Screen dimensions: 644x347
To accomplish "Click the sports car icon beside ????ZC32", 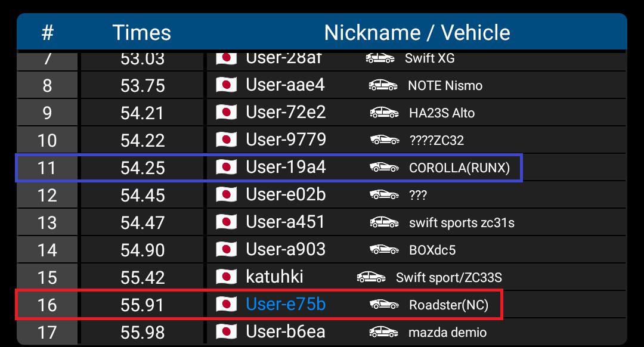I will click(384, 140).
